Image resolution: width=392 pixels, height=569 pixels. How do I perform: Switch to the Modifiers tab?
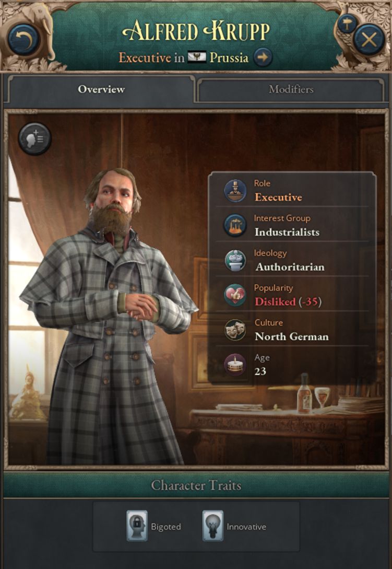point(291,89)
